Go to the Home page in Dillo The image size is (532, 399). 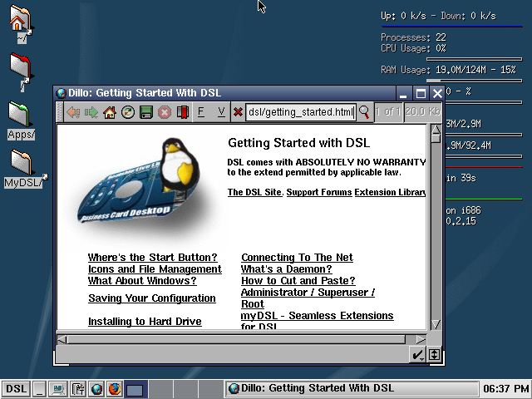click(x=110, y=112)
